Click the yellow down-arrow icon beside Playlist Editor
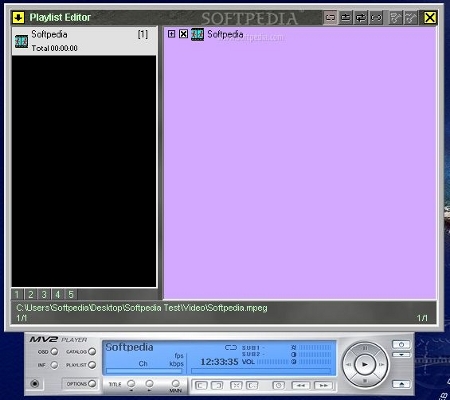Viewport: 450px width, 400px height. [x=18, y=17]
